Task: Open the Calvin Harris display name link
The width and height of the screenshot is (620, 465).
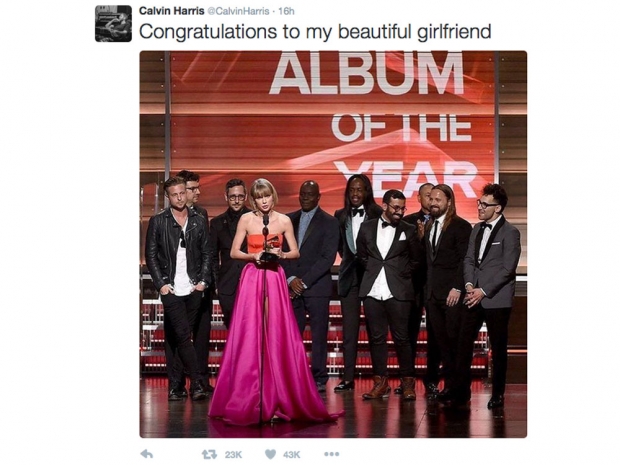Action: click(172, 11)
